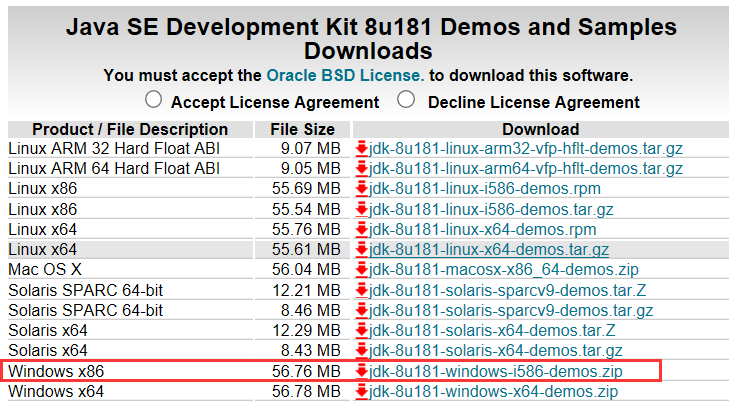Click download arrow beside linux-i586-demos.tar.gz

(x=362, y=209)
